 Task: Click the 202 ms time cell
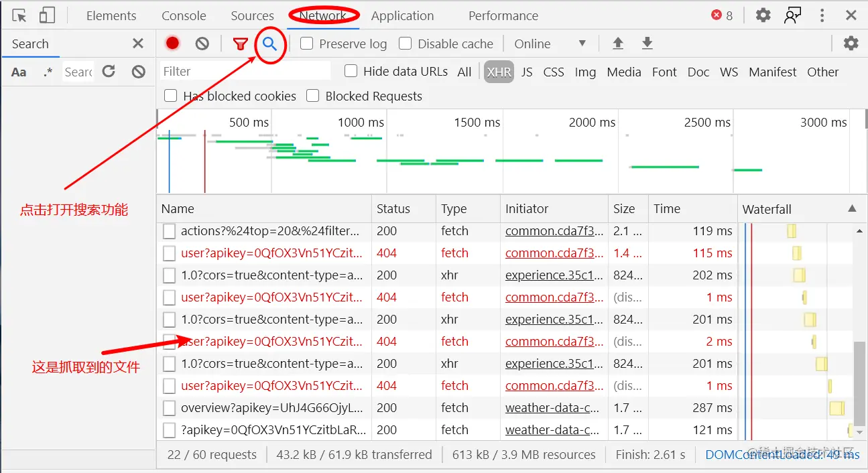pyautogui.click(x=712, y=275)
